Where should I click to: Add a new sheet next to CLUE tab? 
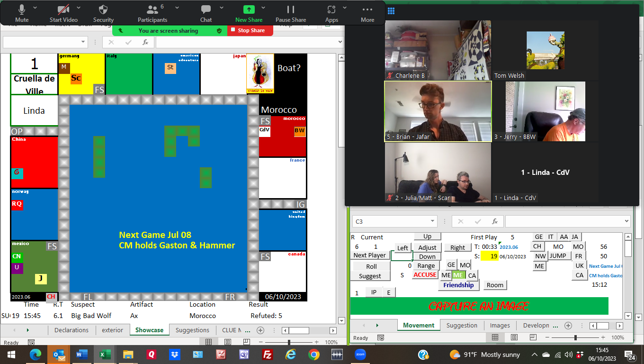tap(260, 330)
